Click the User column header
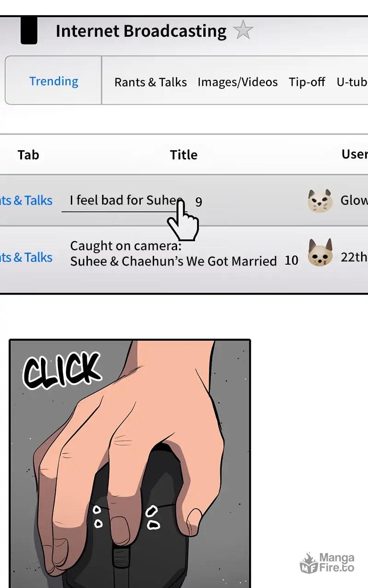 (x=354, y=154)
